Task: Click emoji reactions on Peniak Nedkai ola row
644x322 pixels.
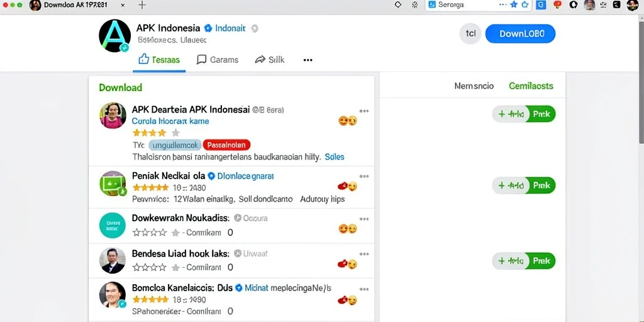Action: [347, 186]
